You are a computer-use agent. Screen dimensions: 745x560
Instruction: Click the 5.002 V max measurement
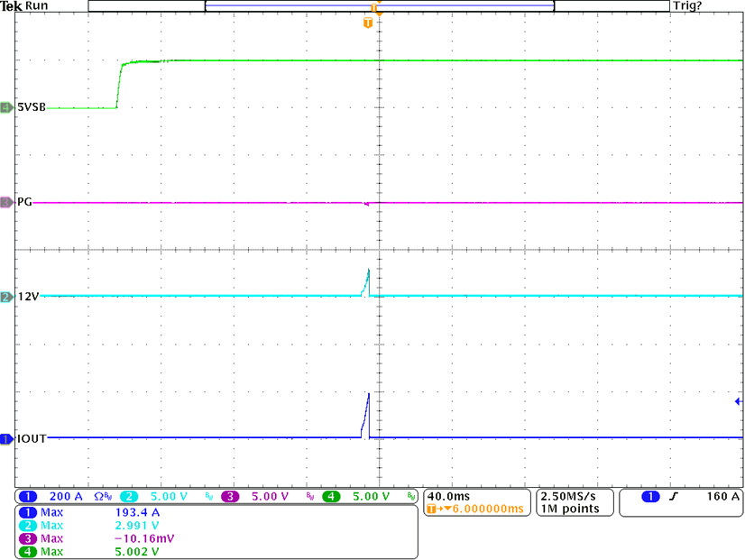click(137, 552)
